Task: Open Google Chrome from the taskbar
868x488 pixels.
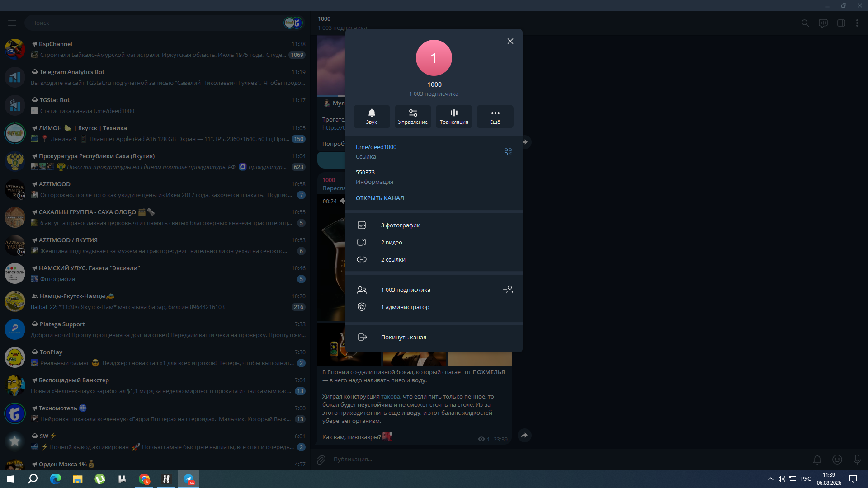Action: [x=144, y=479]
